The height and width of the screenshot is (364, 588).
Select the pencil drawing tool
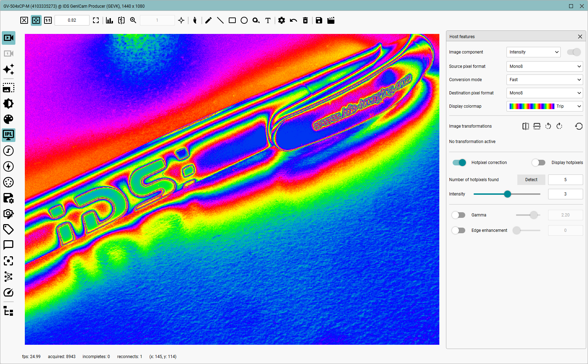click(208, 20)
